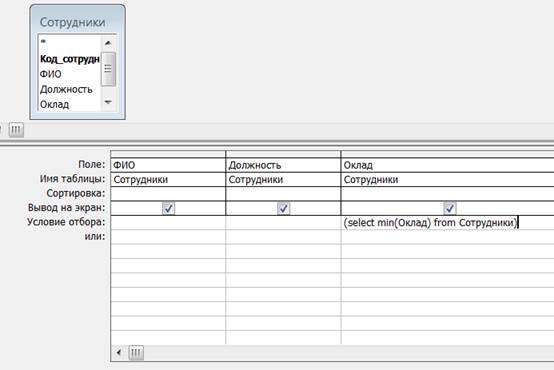Viewport: 554px width, 370px height.
Task: Click 'или' criteria cell in ФИО column
Action: pyautogui.click(x=168, y=237)
